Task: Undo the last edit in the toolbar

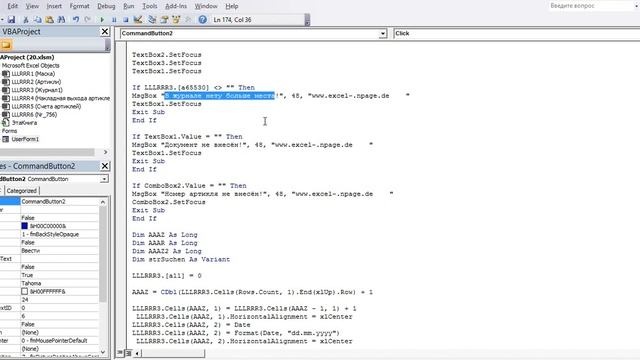Action: coord(76,20)
